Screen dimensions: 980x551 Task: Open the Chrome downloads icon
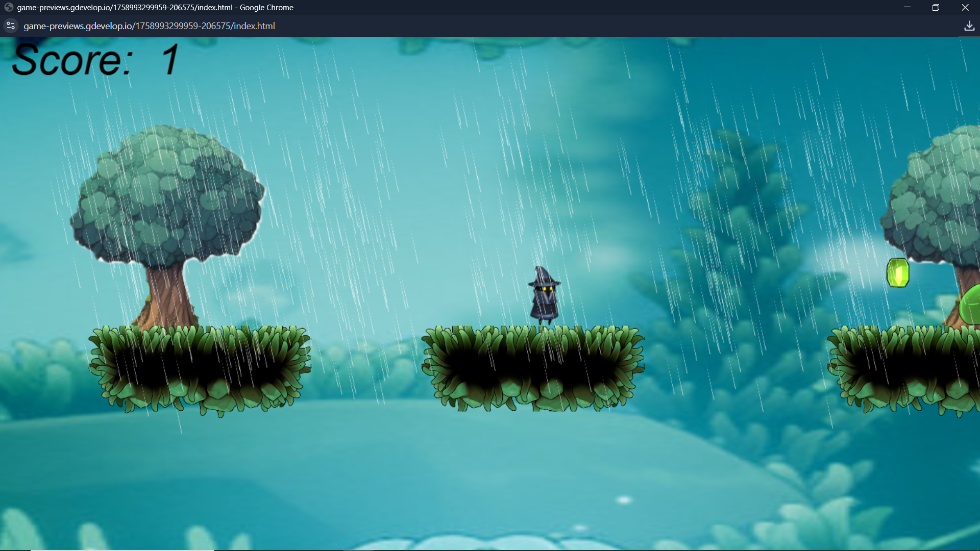coord(969,26)
